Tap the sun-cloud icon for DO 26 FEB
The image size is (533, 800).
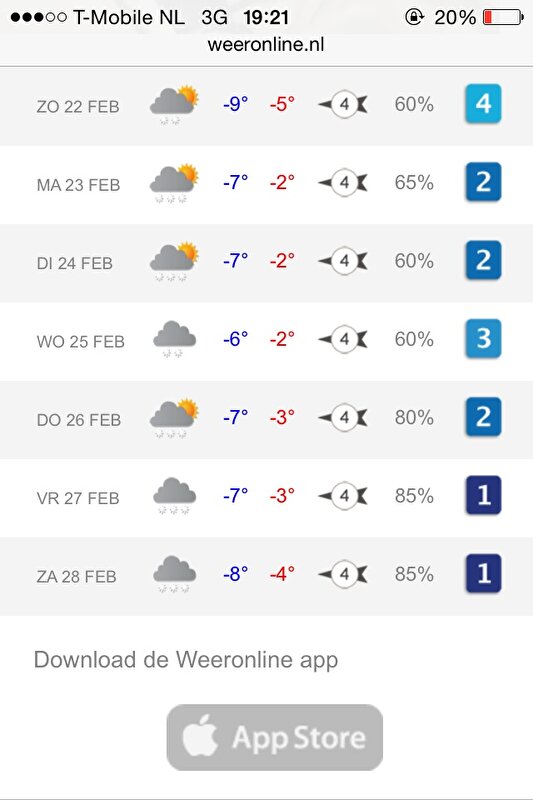pos(173,418)
